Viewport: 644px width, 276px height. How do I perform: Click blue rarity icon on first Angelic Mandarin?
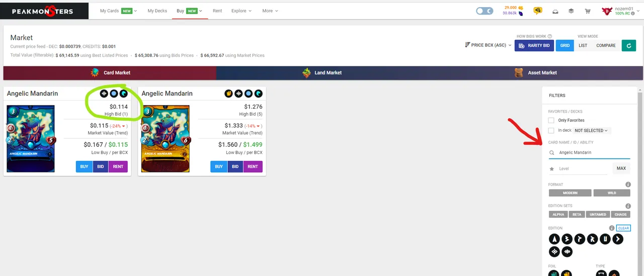point(114,94)
